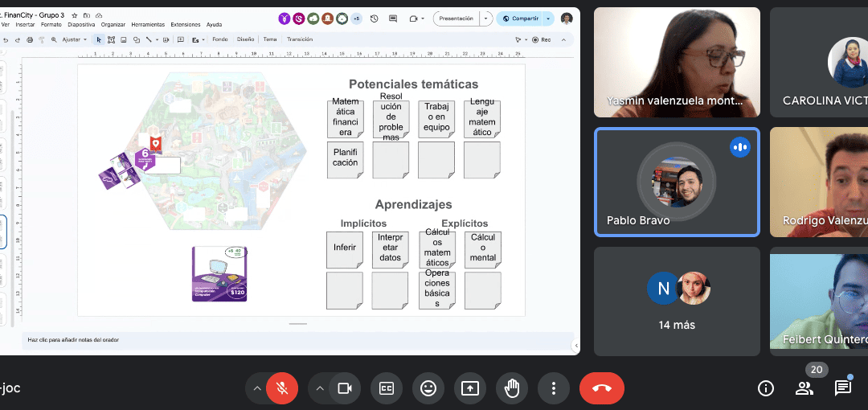Image resolution: width=868 pixels, height=410 pixels.
Task: Select the 'Trabajo en equipo' sticky note
Action: (436, 118)
